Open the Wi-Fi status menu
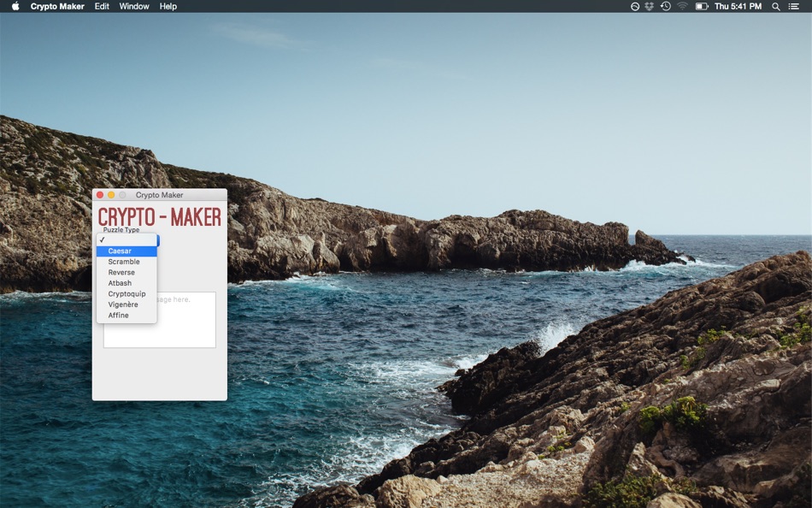812x508 pixels. 682,6
